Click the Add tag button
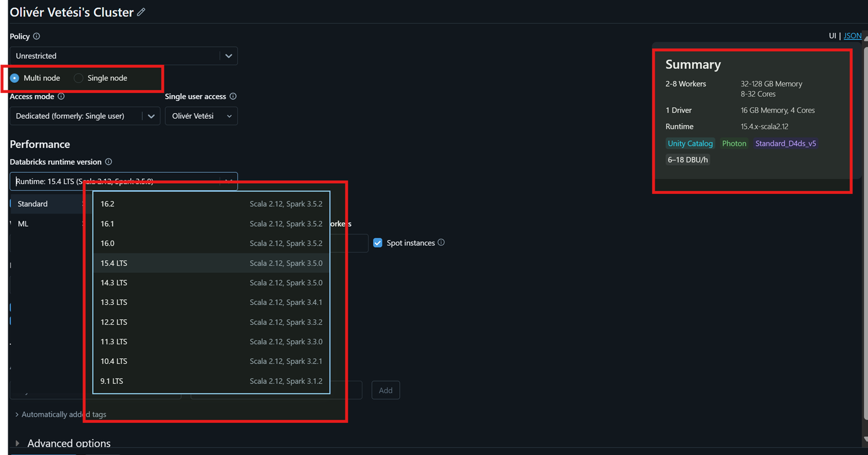The height and width of the screenshot is (455, 868). (386, 390)
